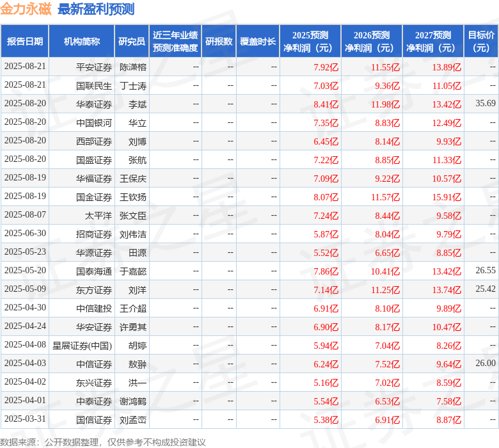Select researcher 胡婷
The width and height of the screenshot is (499, 448).
[138, 346]
